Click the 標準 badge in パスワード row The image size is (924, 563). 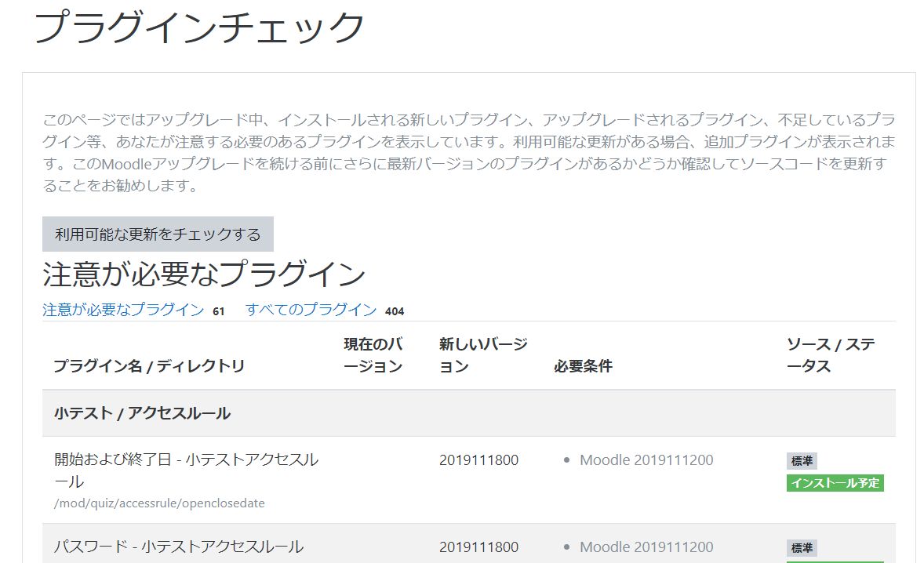802,547
